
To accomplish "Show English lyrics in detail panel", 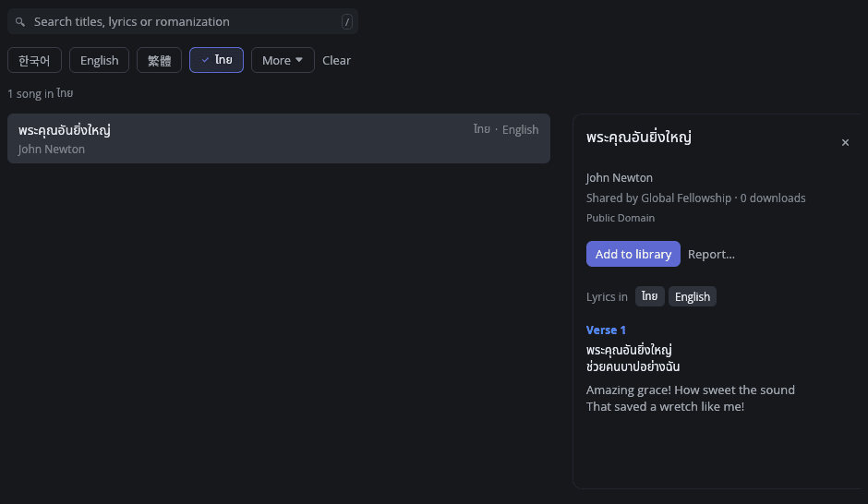I will [693, 296].
